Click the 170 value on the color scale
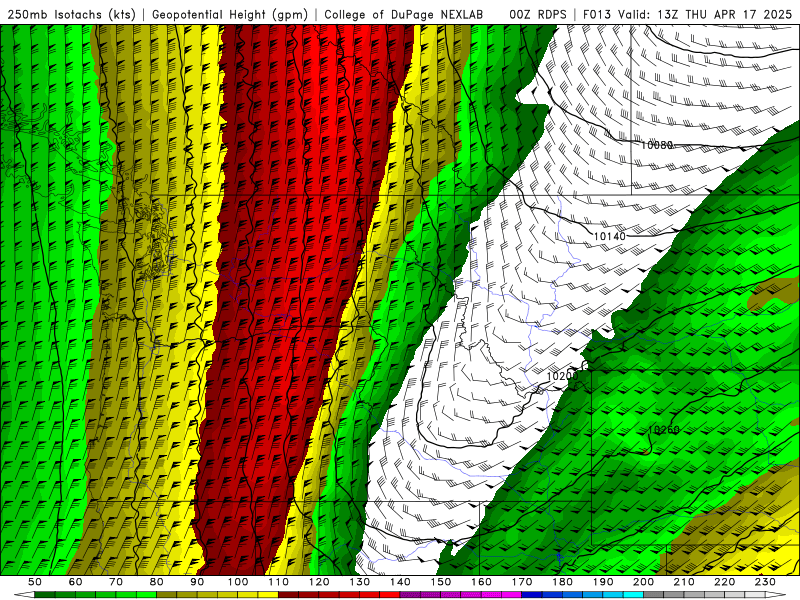The image size is (800, 600). click(x=522, y=582)
